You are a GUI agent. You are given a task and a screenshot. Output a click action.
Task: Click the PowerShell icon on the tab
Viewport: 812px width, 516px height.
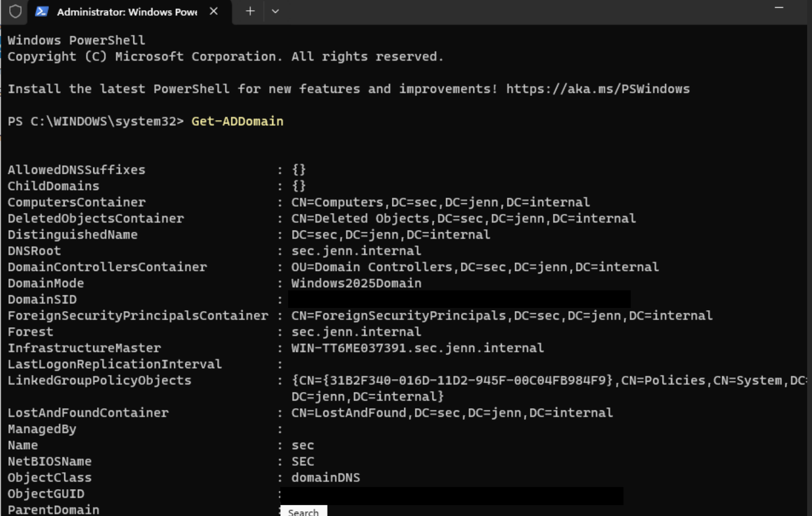[42, 11]
